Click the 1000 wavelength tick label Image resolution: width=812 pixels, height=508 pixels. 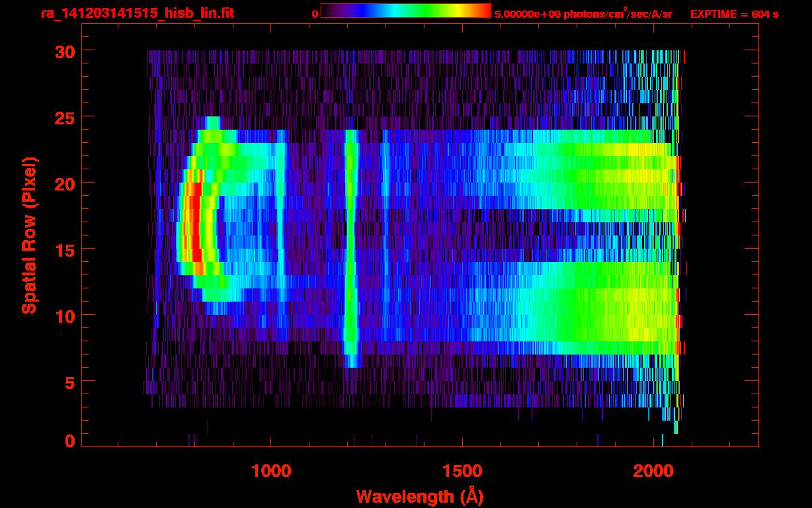[271, 471]
